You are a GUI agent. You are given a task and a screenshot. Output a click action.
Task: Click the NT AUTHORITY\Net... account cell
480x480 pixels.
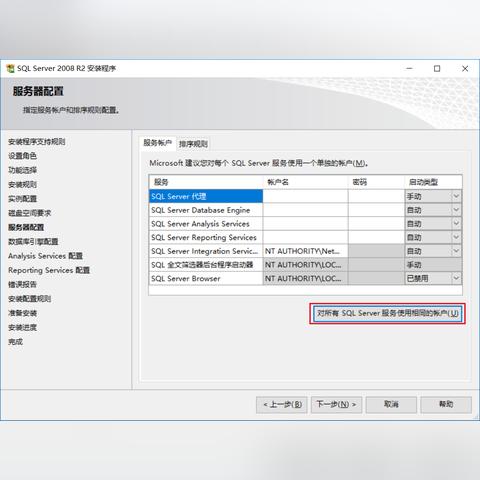coord(305,251)
